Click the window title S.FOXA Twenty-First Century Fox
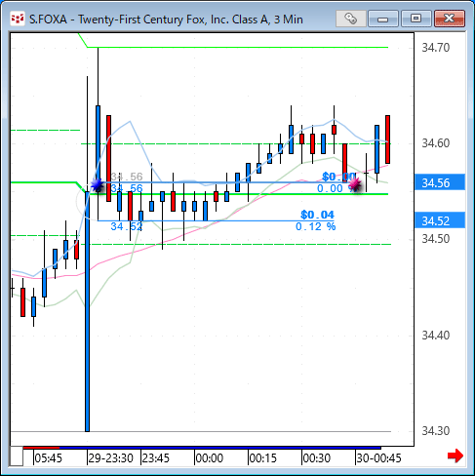Screen dimensions: 475x476 (x=166, y=20)
